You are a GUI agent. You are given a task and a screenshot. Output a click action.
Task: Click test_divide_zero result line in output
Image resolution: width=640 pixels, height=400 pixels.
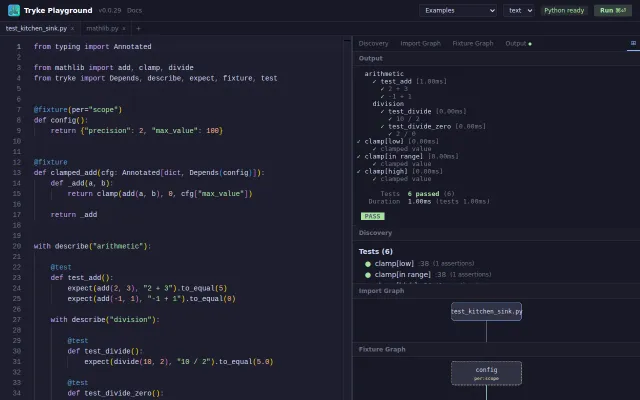click(433, 127)
